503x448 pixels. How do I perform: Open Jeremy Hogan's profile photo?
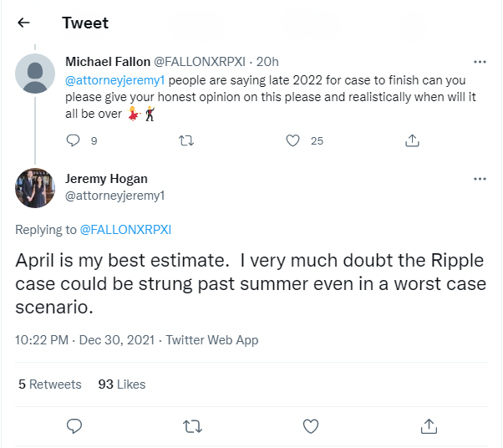click(36, 187)
